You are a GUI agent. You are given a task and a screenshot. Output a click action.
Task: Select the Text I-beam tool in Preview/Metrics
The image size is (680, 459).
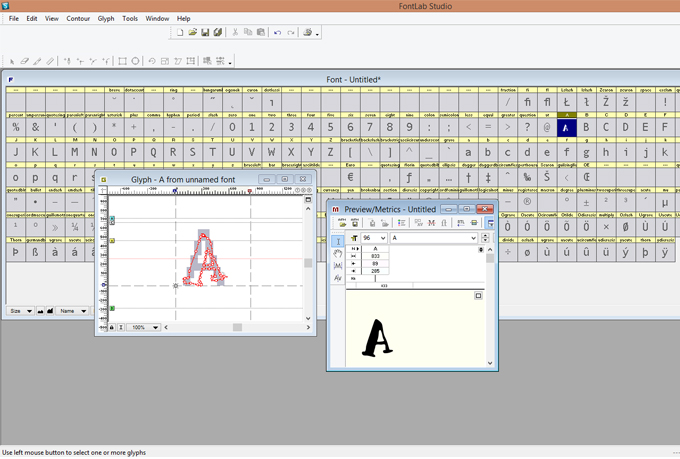338,242
